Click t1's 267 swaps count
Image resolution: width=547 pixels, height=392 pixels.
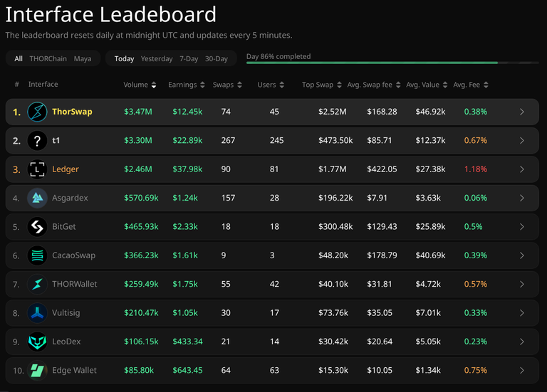(228, 141)
